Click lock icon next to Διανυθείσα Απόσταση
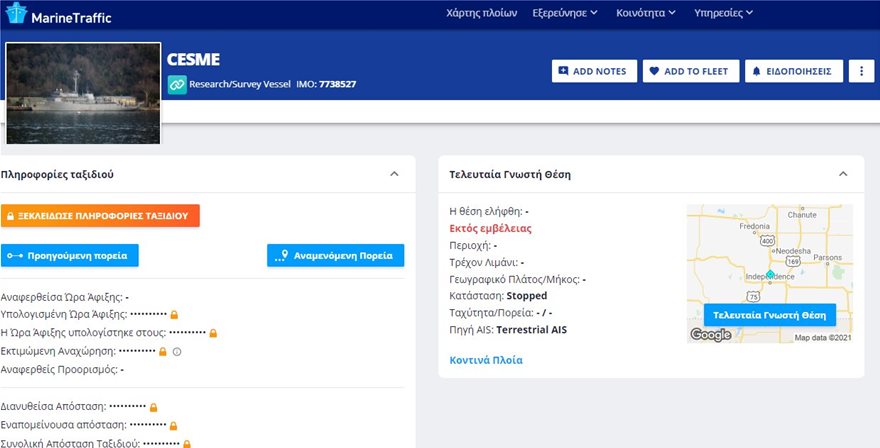This screenshot has height=448, width=880. tap(153, 407)
